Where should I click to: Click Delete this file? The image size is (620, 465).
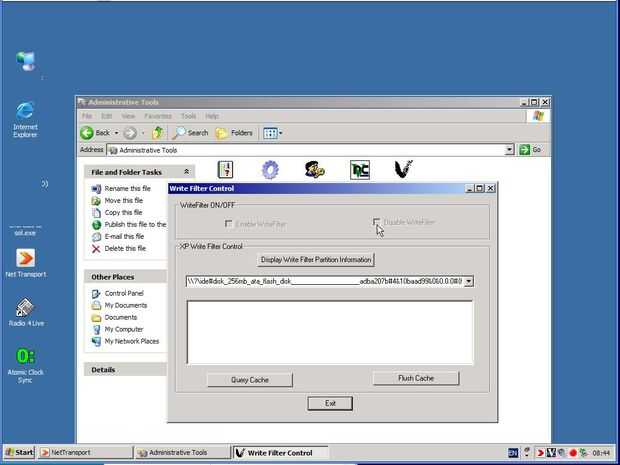125,248
